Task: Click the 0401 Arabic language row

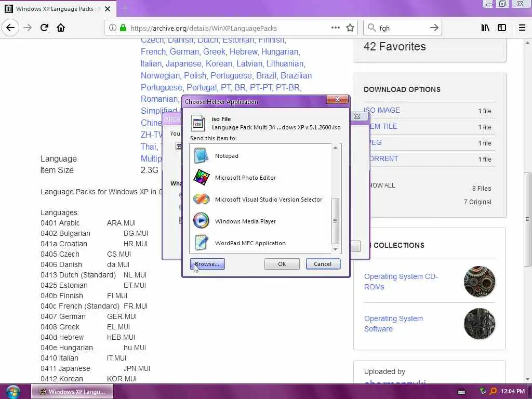Action: pyautogui.click(x=88, y=223)
